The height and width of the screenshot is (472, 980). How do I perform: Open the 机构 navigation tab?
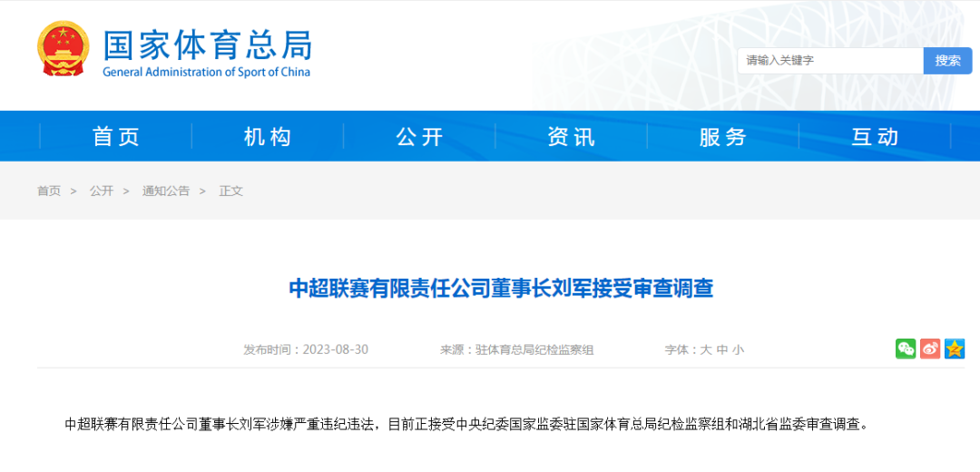click(268, 137)
